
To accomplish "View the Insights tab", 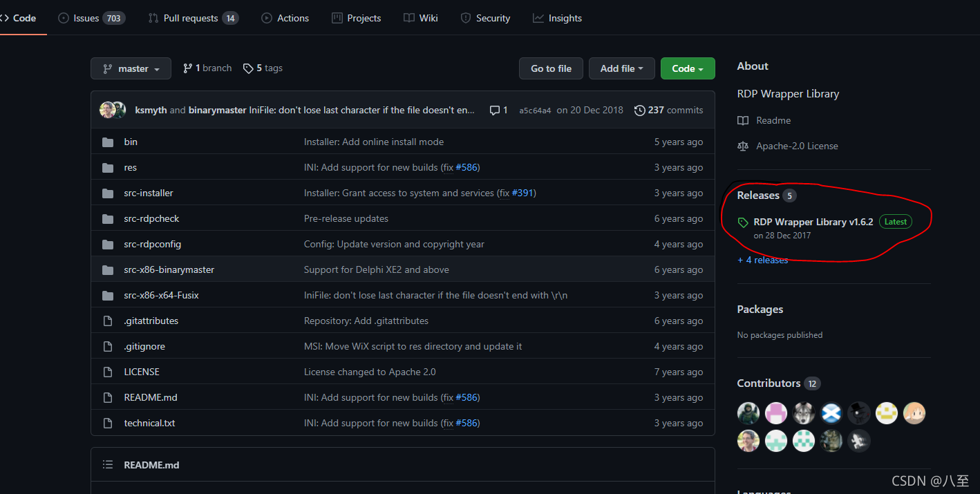I will pyautogui.click(x=557, y=18).
